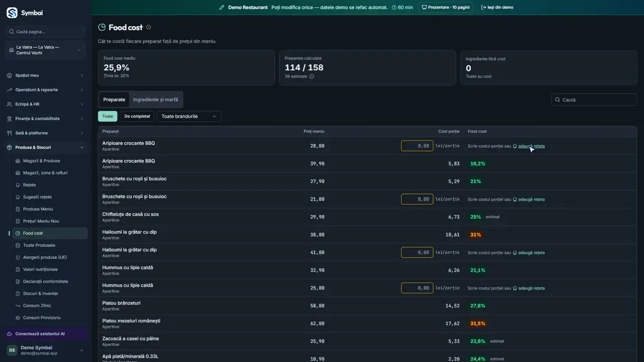Click the Magazii & Produse sidebar icon
Image resolution: width=644 pixels, height=362 pixels.
click(18, 161)
